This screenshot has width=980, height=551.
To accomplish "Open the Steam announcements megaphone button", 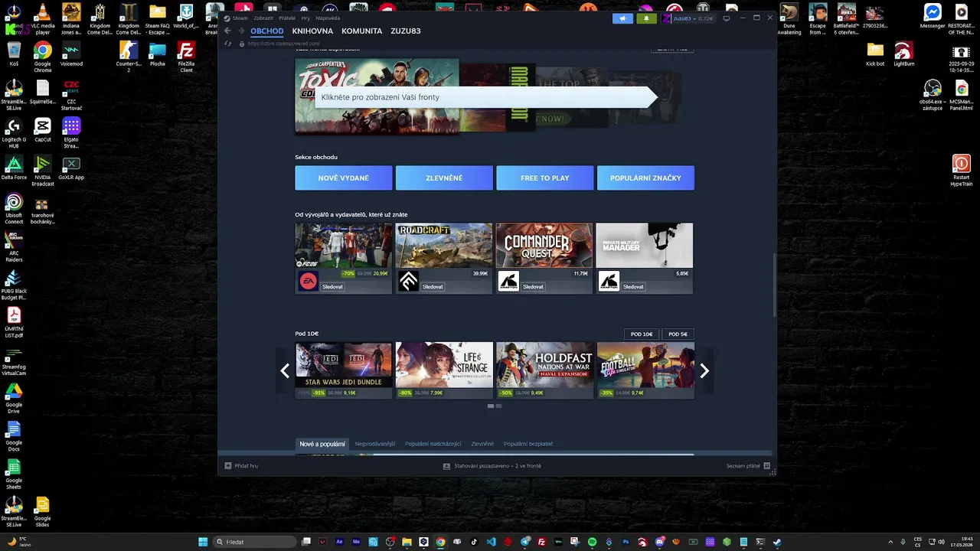I will (622, 18).
